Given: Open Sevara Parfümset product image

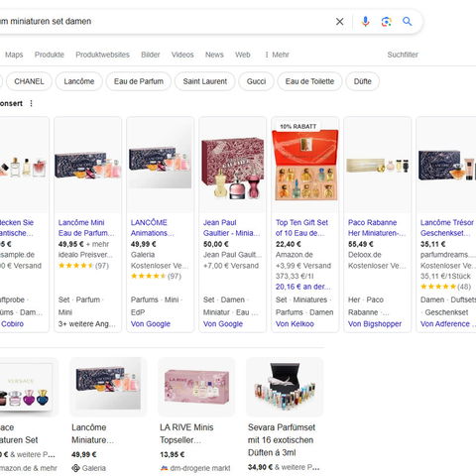Looking at the screenshot, I should pos(285,387).
